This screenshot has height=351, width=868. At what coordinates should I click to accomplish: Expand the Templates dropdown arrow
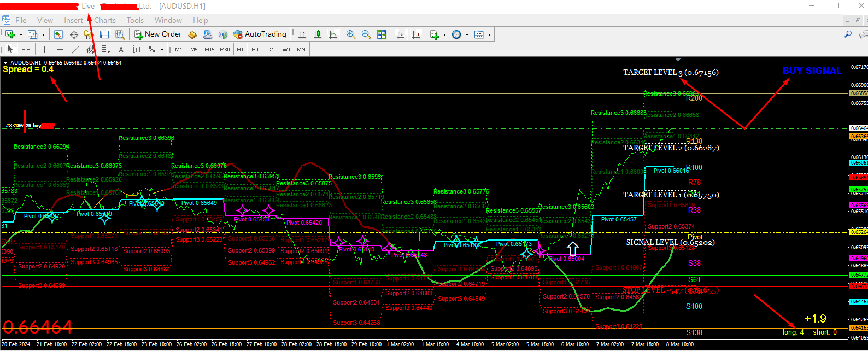[x=489, y=34]
